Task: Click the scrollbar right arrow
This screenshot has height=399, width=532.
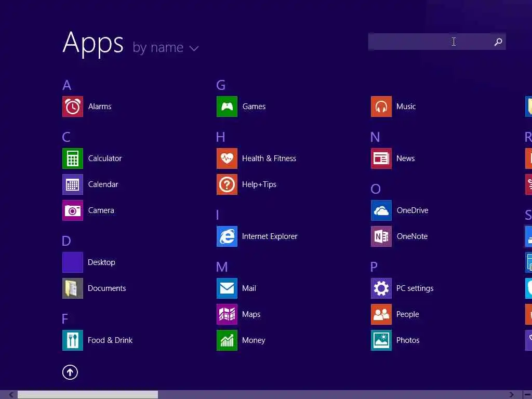Action: coord(511,395)
